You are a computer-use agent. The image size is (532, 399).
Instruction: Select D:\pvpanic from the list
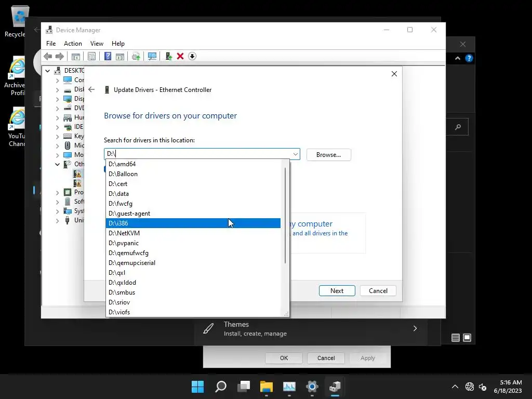pyautogui.click(x=193, y=243)
